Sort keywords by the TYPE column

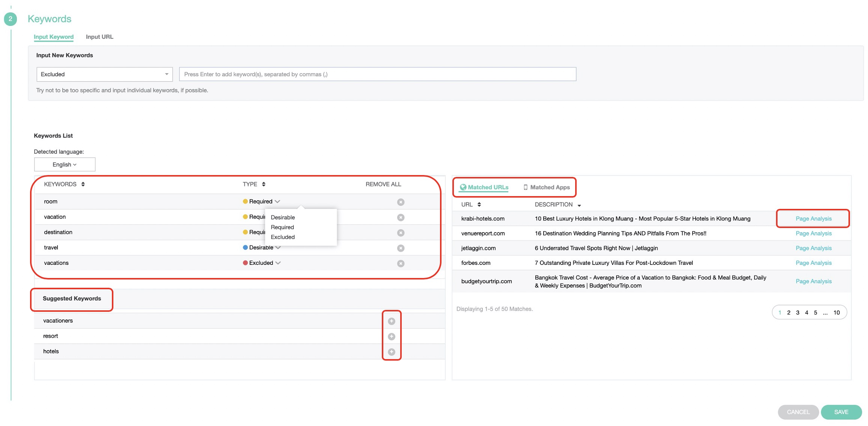point(264,184)
